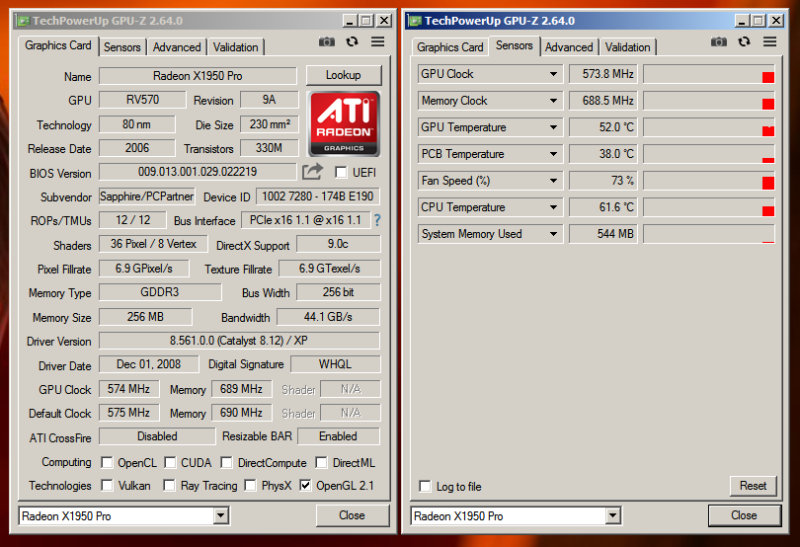Open GPU selector dropdown in Sensors window
800x547 pixels.
point(613,516)
